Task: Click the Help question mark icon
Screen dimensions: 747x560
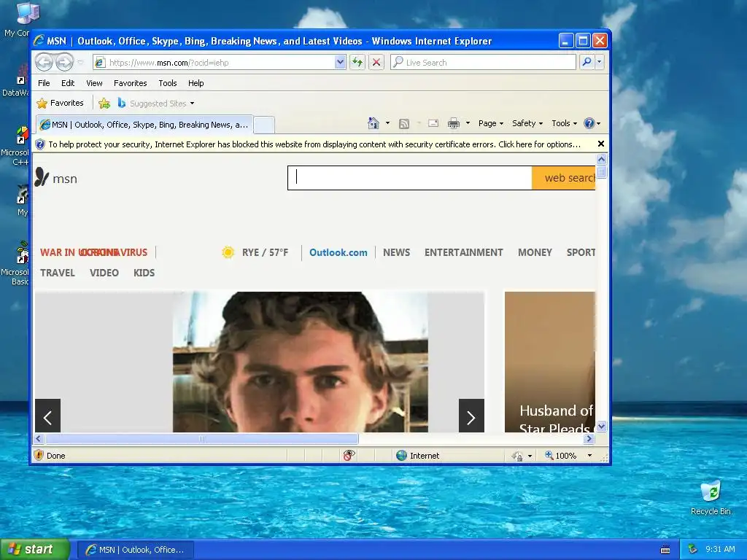Action: (x=589, y=123)
